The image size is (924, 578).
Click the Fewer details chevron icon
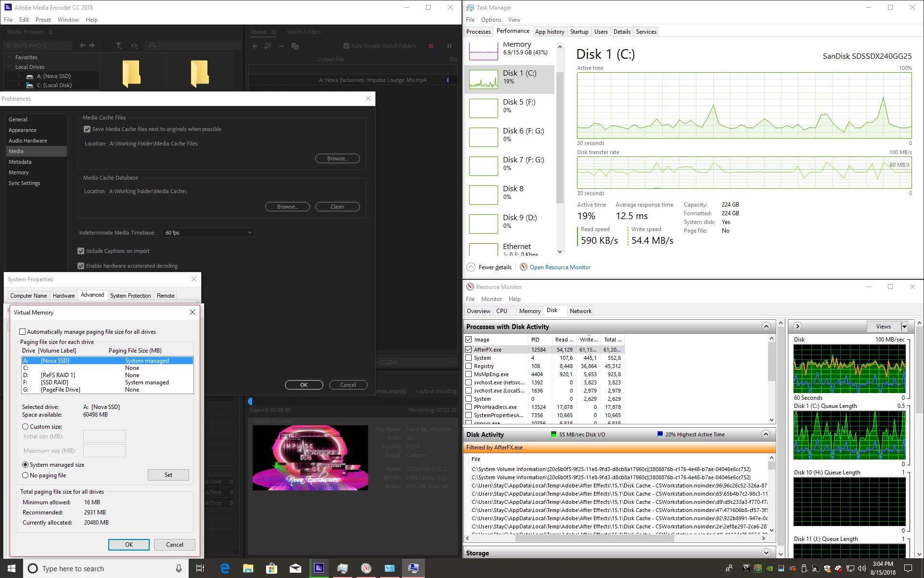coord(471,267)
